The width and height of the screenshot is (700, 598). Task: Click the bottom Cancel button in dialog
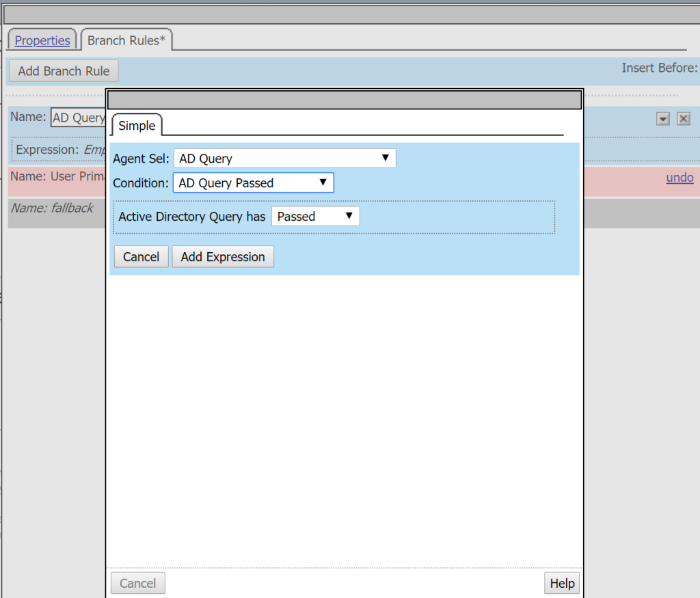pyautogui.click(x=137, y=583)
